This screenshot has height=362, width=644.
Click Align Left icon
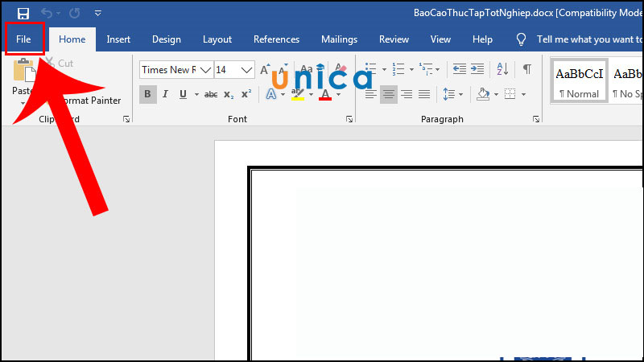point(370,94)
